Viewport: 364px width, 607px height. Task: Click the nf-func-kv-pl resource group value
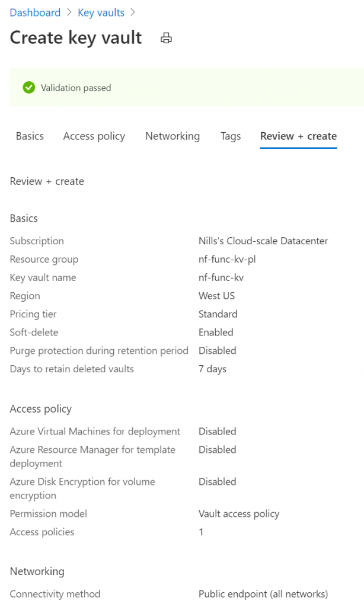pos(227,260)
